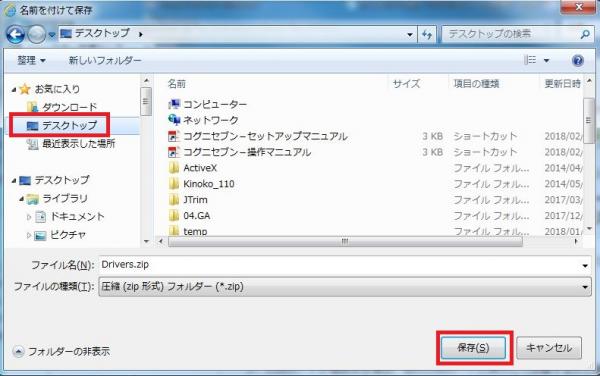Collapse the ライブラリ tree node
The width and height of the screenshot is (600, 376).
point(21,199)
